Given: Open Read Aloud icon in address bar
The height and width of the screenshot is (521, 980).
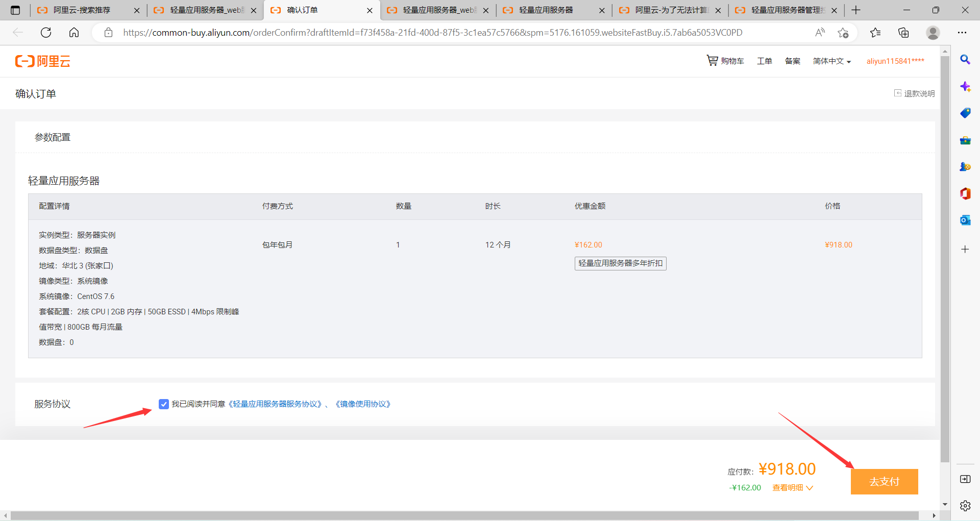Looking at the screenshot, I should [820, 33].
